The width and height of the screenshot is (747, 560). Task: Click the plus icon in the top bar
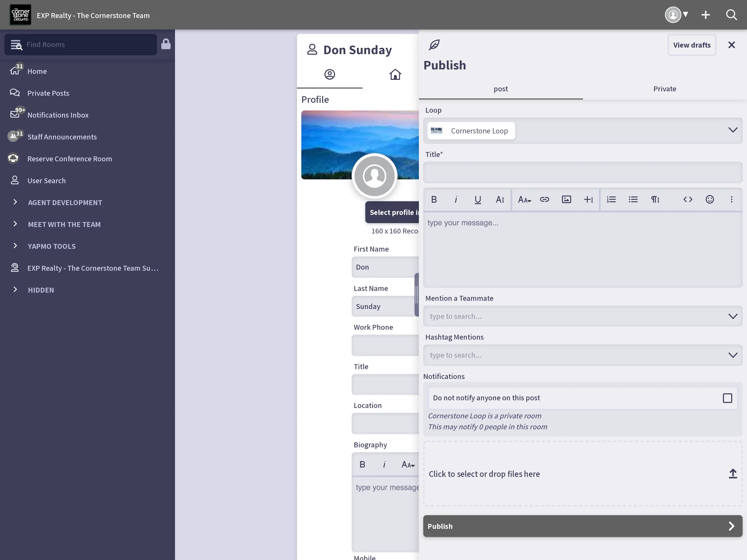click(x=705, y=15)
